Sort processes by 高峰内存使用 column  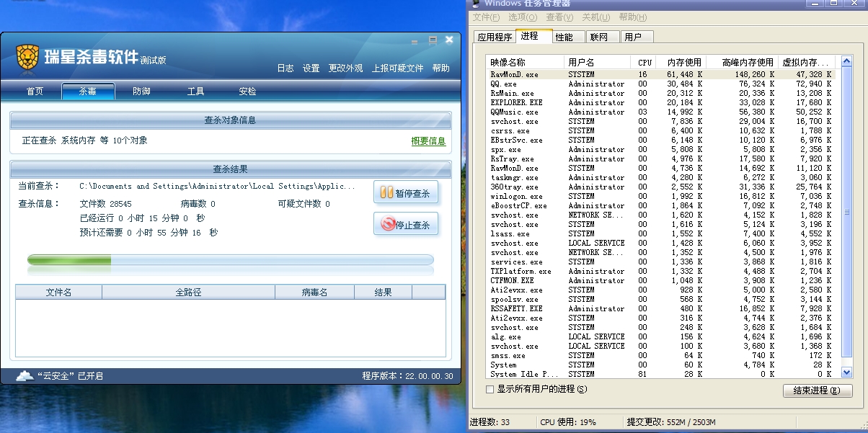742,62
